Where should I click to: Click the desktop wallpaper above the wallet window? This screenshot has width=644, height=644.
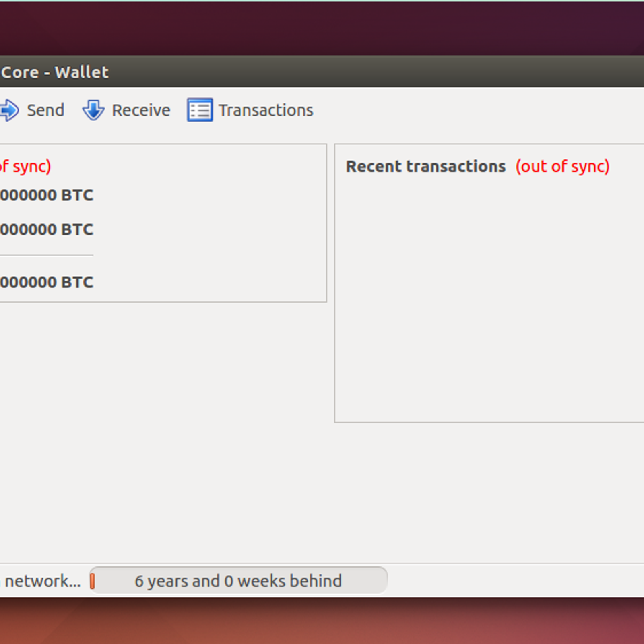coord(322,28)
